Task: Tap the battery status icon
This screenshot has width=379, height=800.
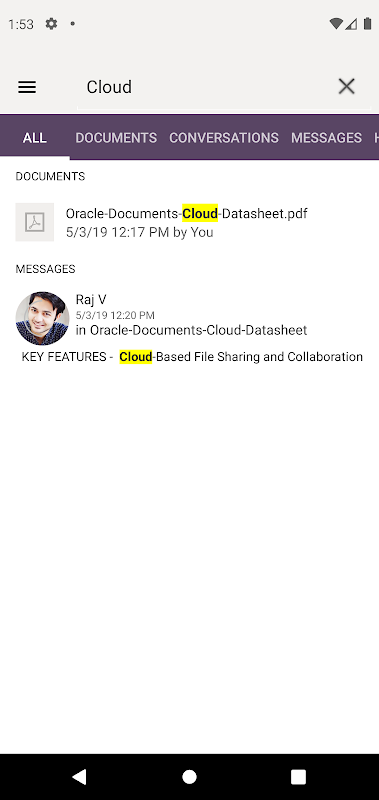Action: click(367, 23)
